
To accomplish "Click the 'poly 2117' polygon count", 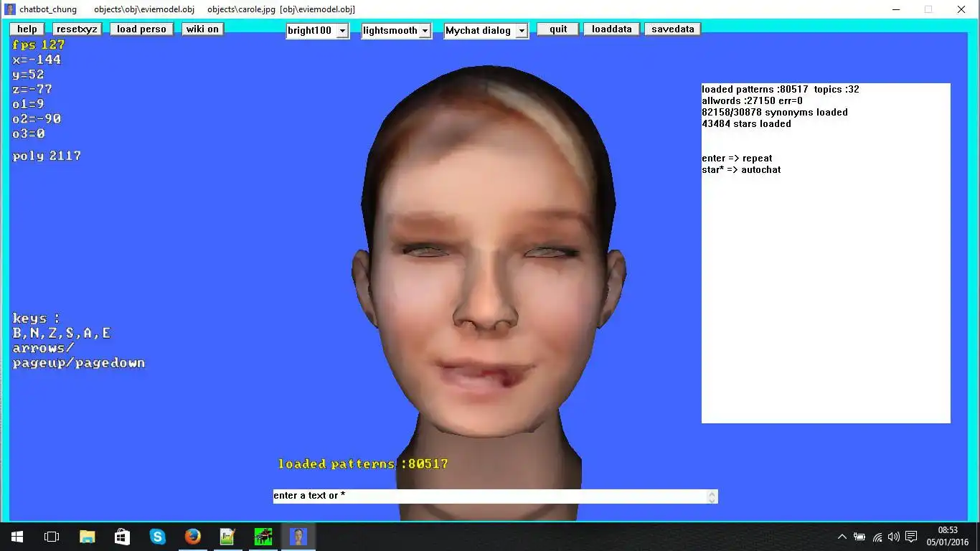I will [x=47, y=156].
